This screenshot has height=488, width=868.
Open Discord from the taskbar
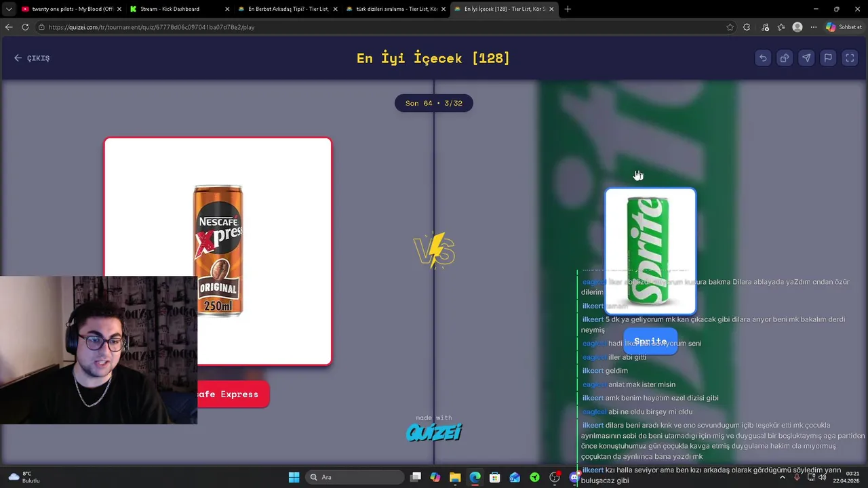pyautogui.click(x=574, y=477)
